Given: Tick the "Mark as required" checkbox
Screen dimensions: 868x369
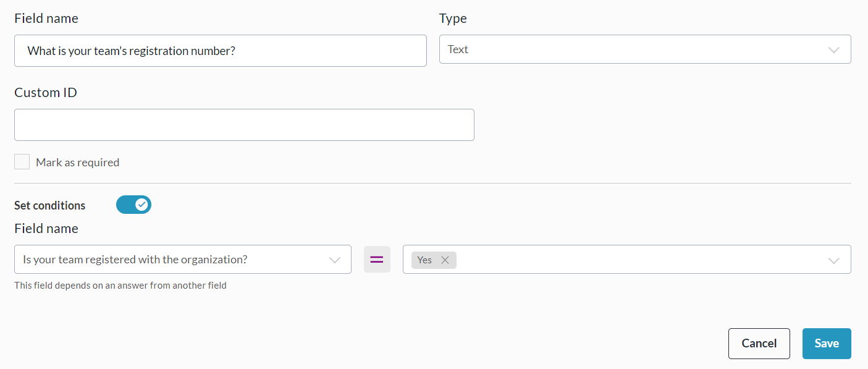Looking at the screenshot, I should [22, 162].
